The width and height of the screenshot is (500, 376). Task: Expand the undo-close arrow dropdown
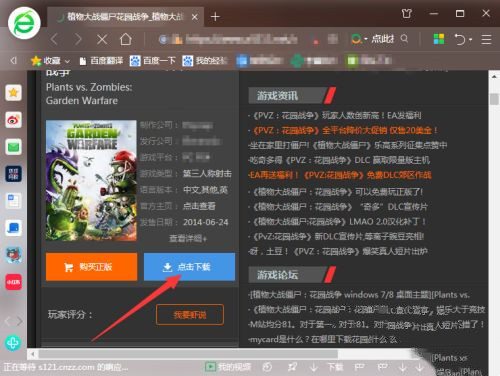tap(471, 40)
